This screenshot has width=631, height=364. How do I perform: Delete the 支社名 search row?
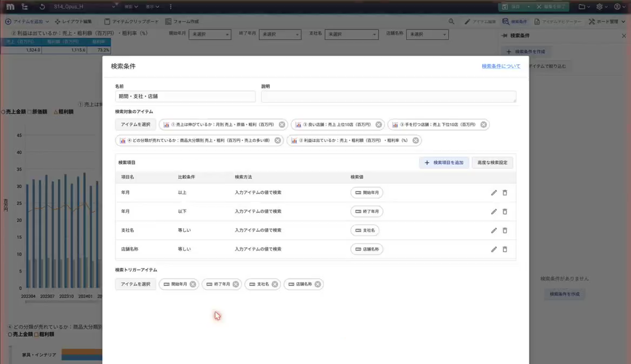point(505,231)
